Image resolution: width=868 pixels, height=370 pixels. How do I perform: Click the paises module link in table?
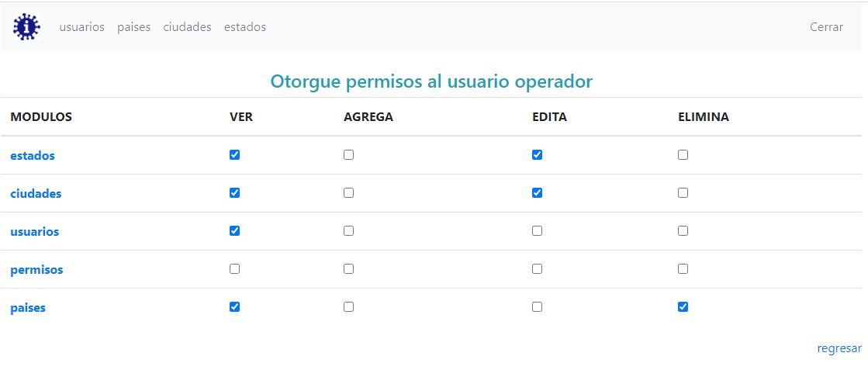click(28, 308)
